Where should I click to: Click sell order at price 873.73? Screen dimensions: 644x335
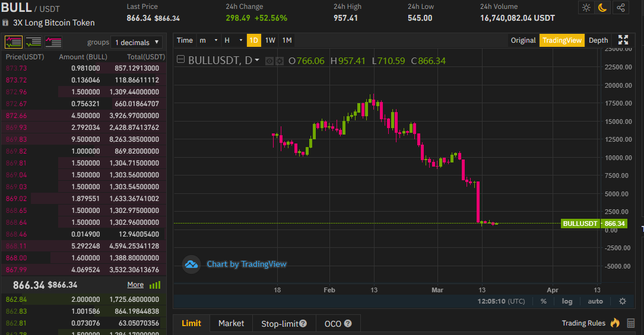pyautogui.click(x=84, y=68)
